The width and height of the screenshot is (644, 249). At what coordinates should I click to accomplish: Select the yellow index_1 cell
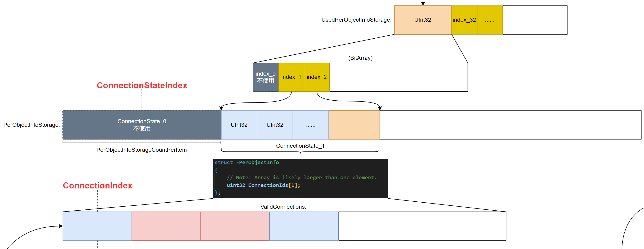(x=291, y=77)
